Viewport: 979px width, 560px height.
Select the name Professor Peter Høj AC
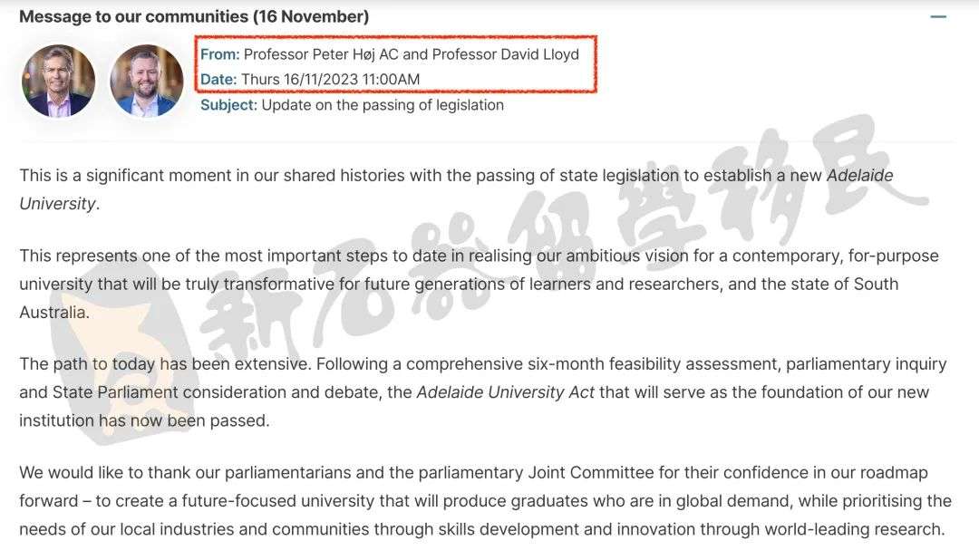pos(321,54)
